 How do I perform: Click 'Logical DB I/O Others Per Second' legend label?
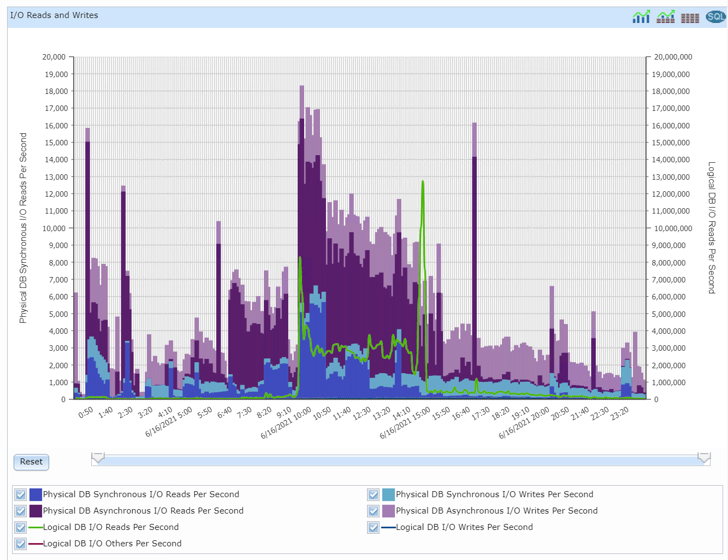(x=113, y=544)
